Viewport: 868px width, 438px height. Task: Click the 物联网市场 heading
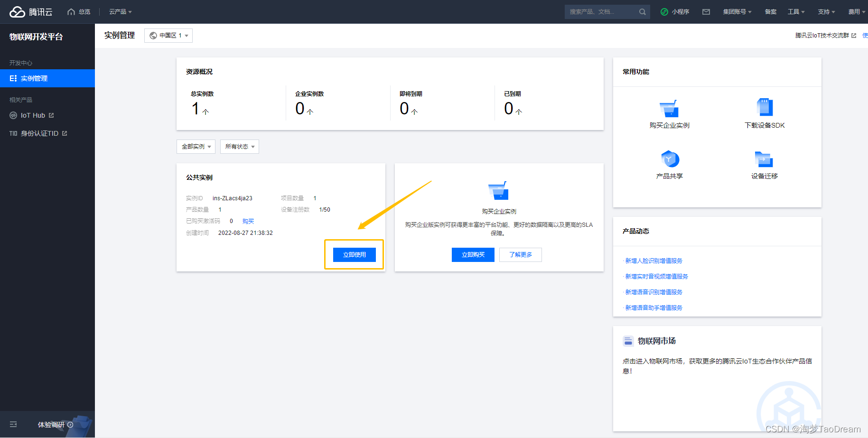click(657, 341)
